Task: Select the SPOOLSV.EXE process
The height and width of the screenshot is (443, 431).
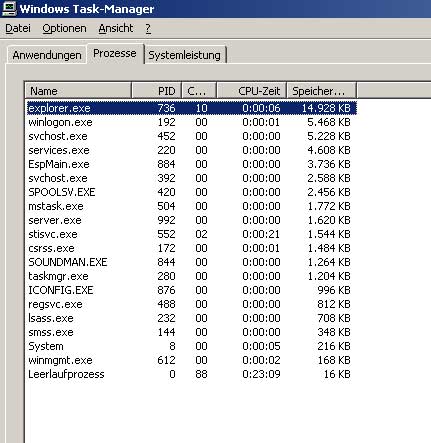Action: pos(192,192)
